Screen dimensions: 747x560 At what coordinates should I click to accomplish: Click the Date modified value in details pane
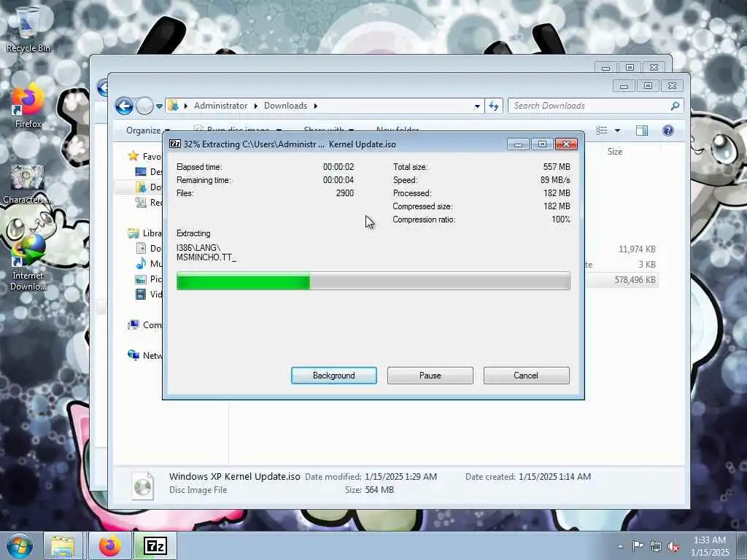click(400, 477)
